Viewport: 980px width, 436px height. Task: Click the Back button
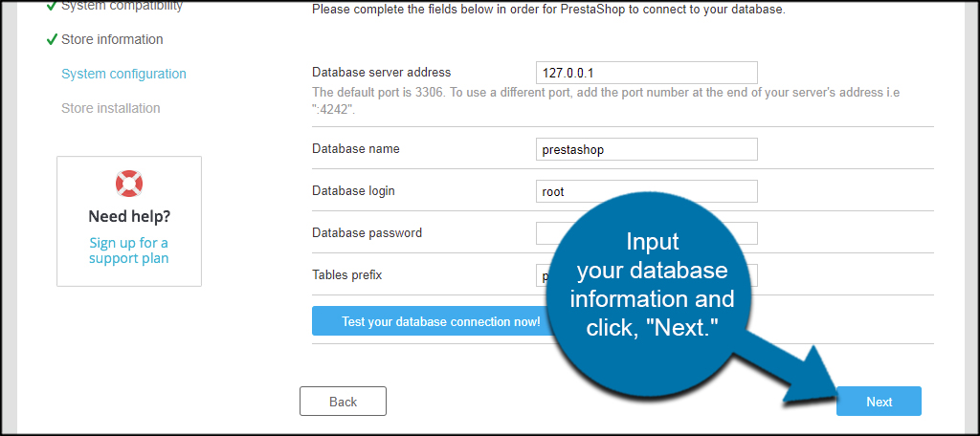coord(343,402)
